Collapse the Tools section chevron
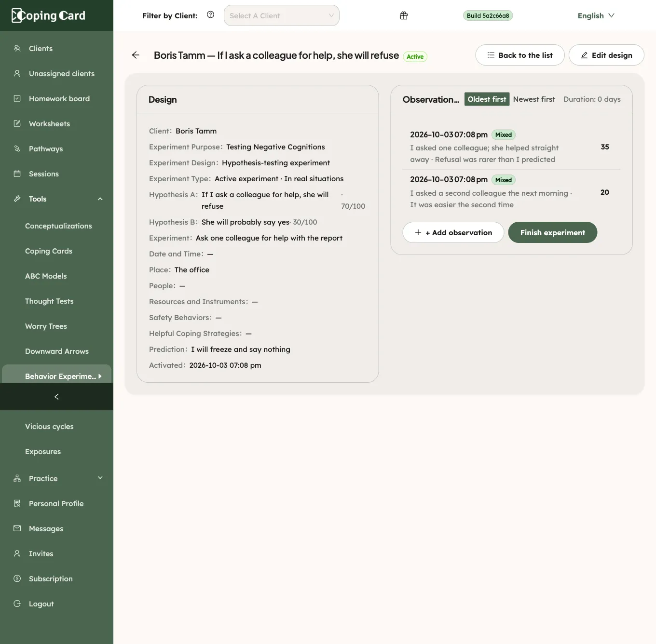 coord(100,199)
